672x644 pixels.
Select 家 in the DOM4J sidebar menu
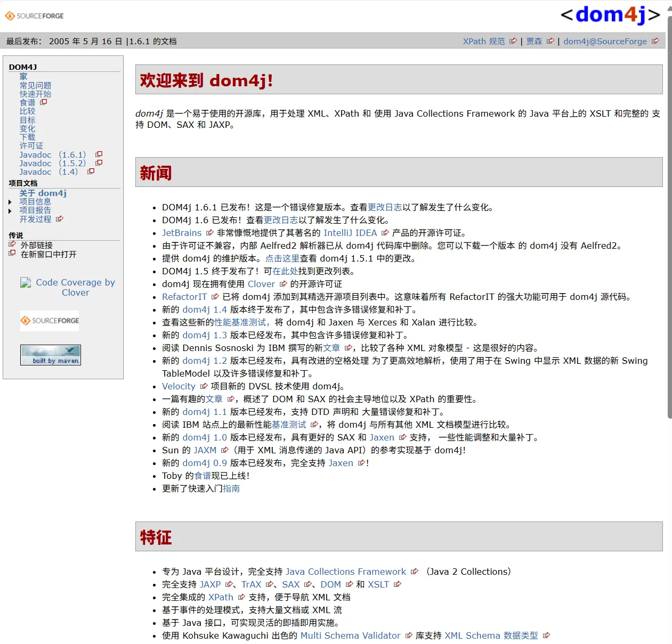click(23, 76)
